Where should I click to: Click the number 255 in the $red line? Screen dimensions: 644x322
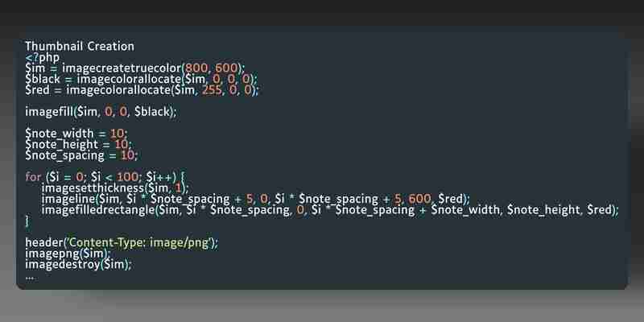[x=212, y=90]
